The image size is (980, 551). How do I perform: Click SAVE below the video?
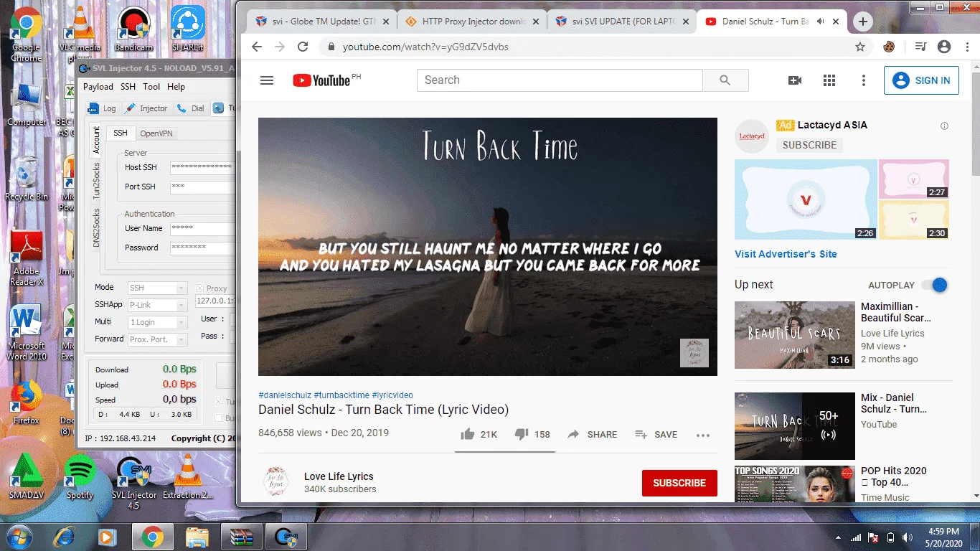pyautogui.click(x=656, y=434)
